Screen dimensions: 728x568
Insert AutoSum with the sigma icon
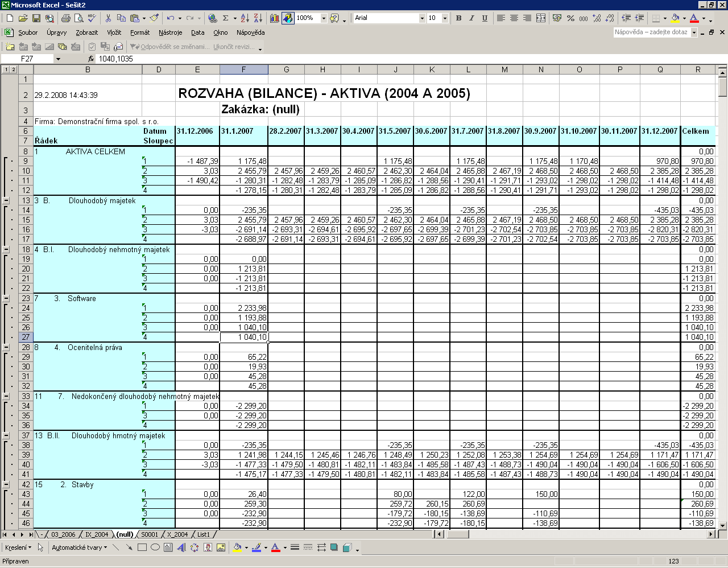point(226,18)
